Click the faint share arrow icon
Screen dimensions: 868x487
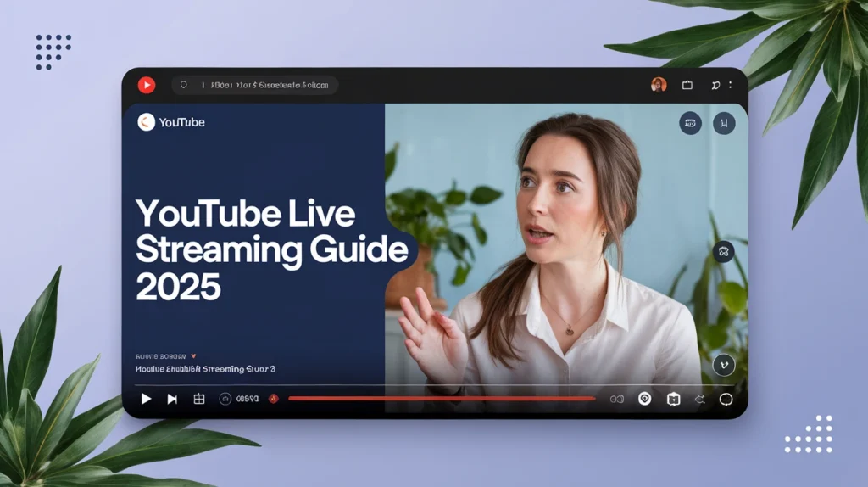pos(699,400)
